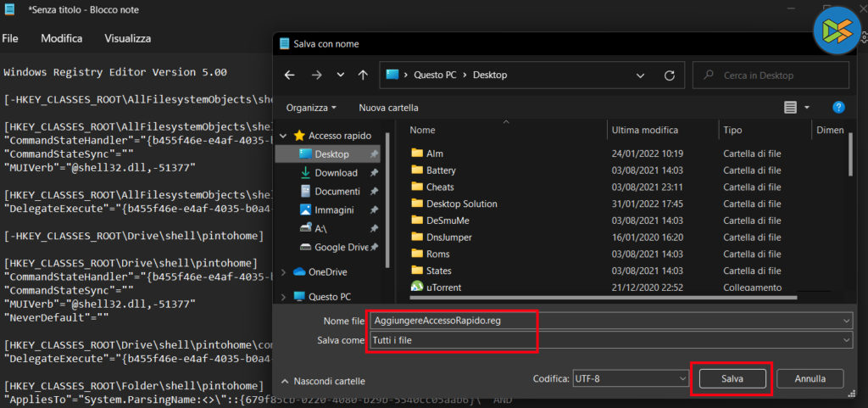The height and width of the screenshot is (408, 868).
Task: Click Nuova cartella to create a folder
Action: [388, 108]
